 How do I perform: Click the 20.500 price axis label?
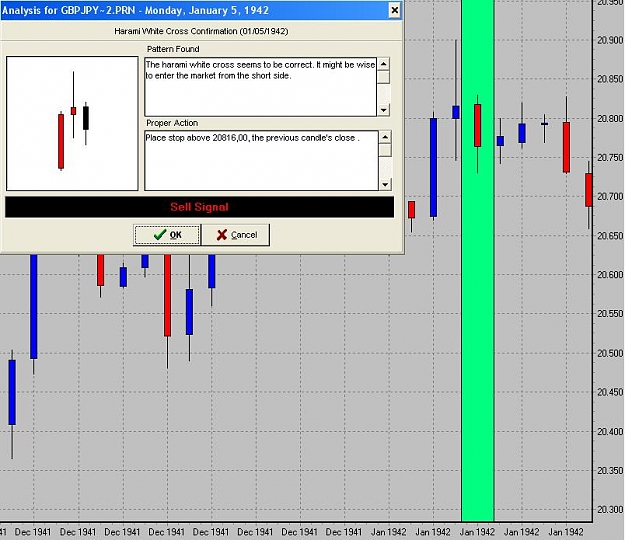610,353
